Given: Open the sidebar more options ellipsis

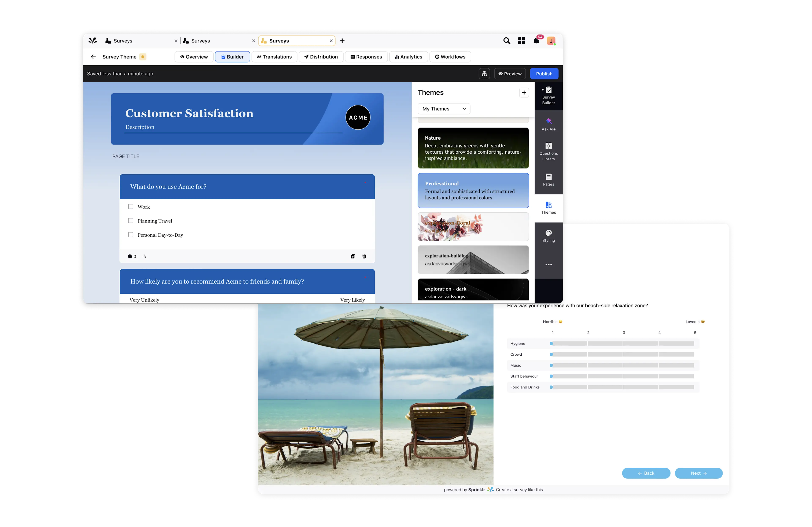Looking at the screenshot, I should [x=548, y=265].
